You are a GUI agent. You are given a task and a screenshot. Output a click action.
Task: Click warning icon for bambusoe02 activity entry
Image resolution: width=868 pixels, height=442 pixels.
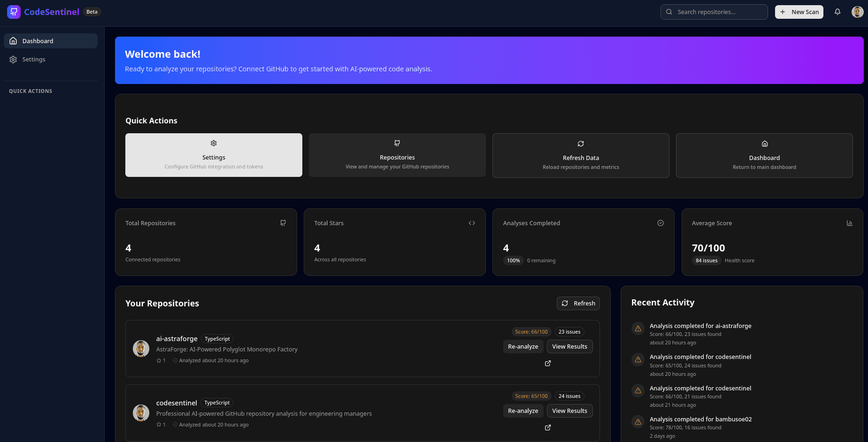pyautogui.click(x=638, y=422)
